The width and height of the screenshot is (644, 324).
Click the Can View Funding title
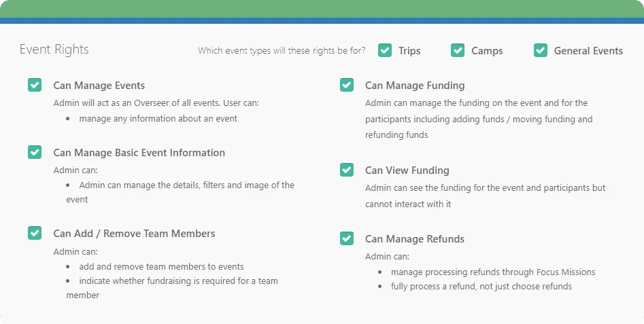(x=407, y=170)
